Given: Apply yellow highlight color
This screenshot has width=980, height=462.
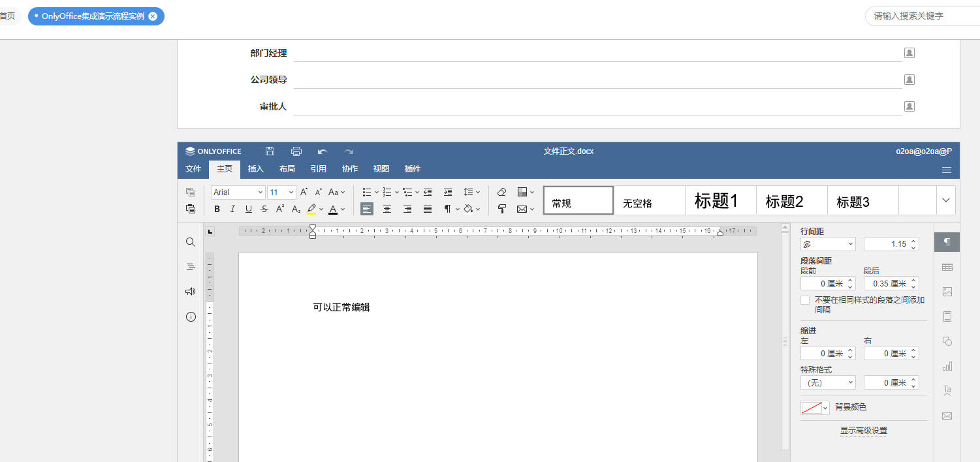Looking at the screenshot, I should pyautogui.click(x=311, y=209).
